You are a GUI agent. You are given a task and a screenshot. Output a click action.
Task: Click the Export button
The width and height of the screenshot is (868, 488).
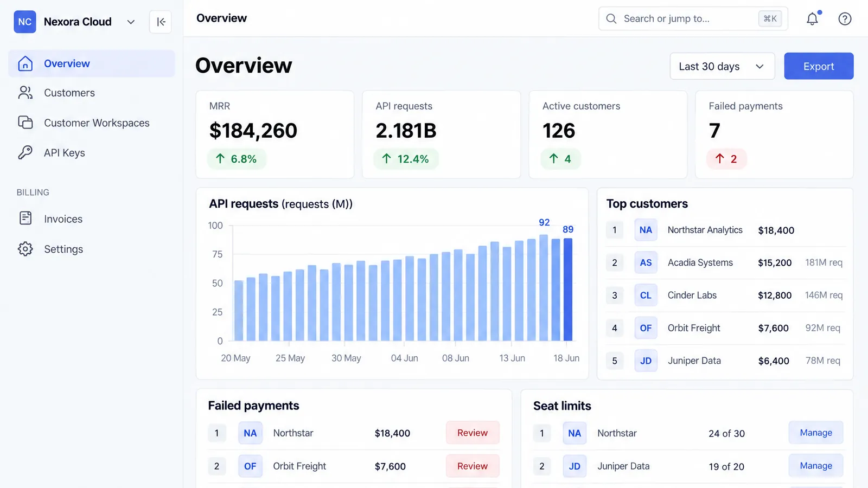tap(819, 66)
